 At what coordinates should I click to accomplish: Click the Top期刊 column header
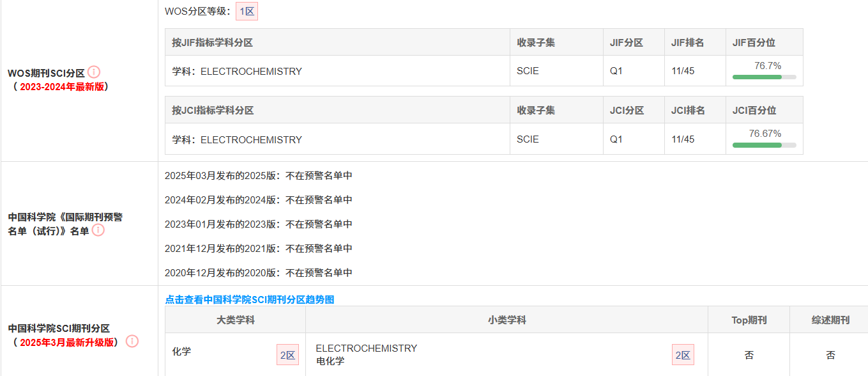click(x=749, y=320)
